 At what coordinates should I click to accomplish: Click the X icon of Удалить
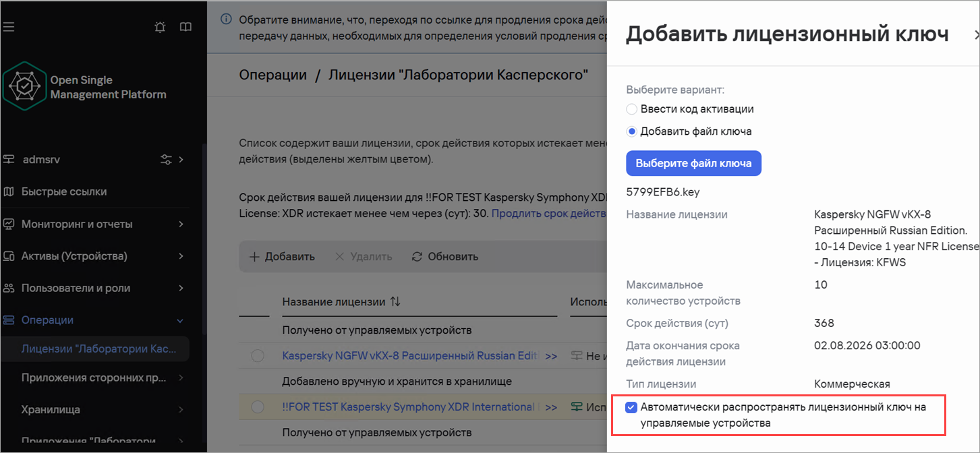pos(339,256)
